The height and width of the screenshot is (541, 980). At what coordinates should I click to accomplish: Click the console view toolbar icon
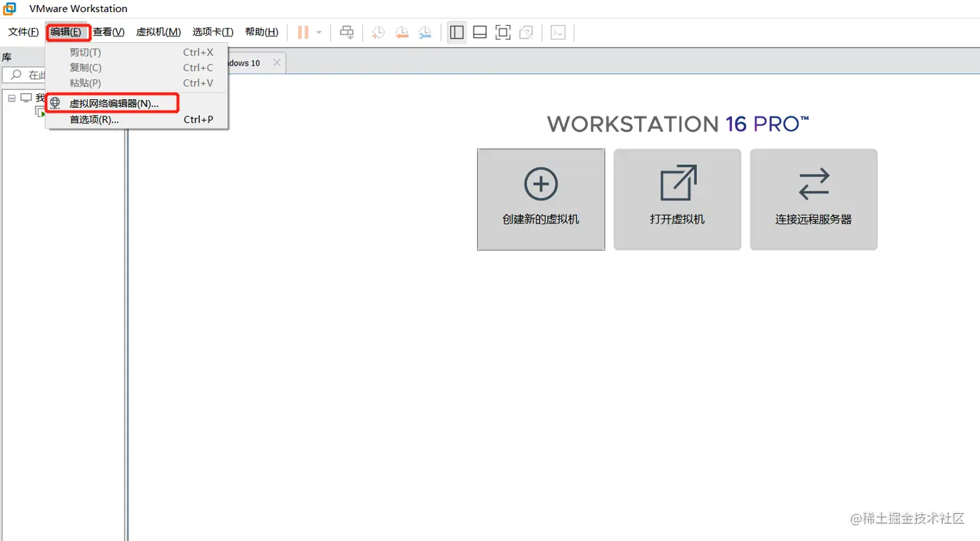(x=558, y=32)
